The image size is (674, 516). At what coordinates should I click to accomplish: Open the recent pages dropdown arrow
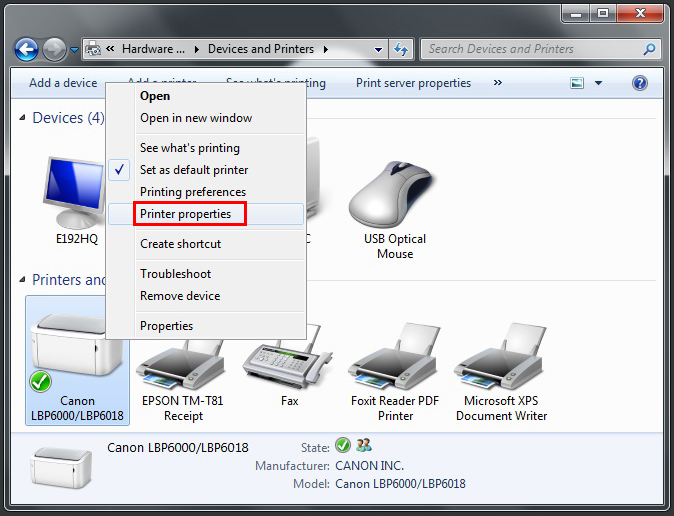[x=74, y=50]
